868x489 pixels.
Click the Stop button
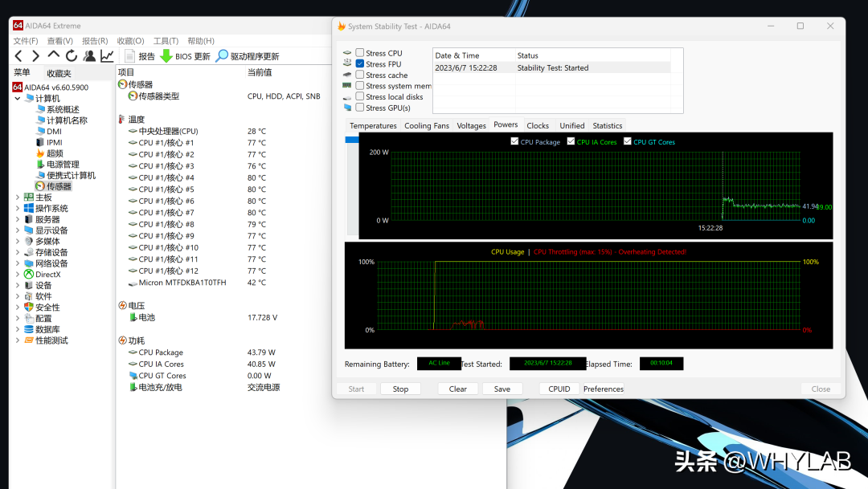(x=400, y=389)
